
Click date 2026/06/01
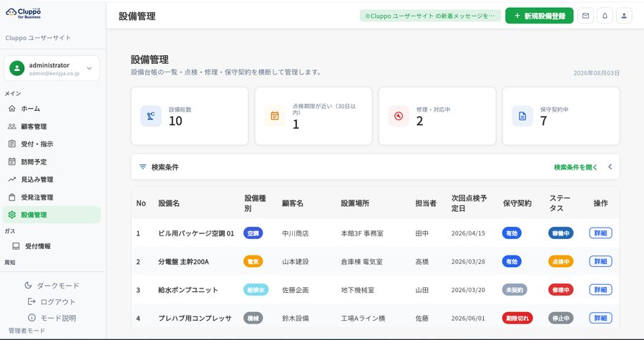point(468,319)
